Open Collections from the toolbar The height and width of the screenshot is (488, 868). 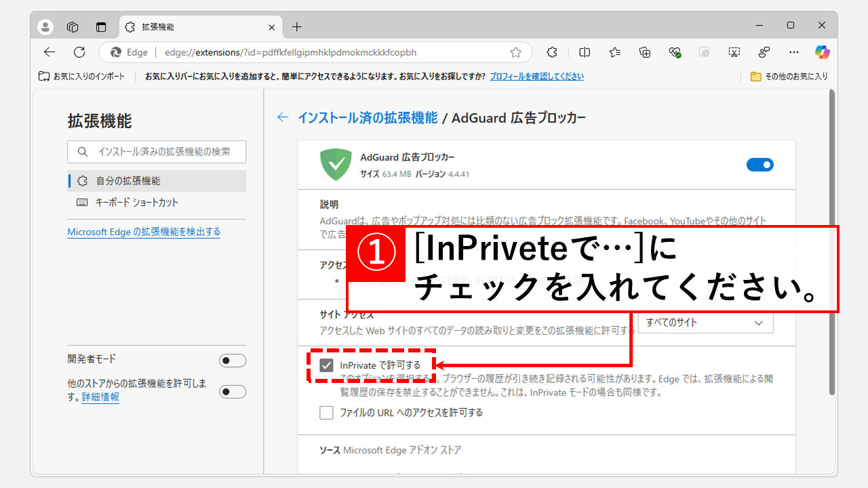click(645, 52)
